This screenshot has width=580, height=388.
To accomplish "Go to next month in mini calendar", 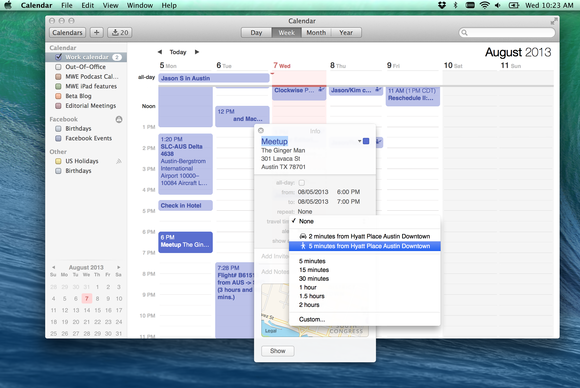I will (119, 267).
